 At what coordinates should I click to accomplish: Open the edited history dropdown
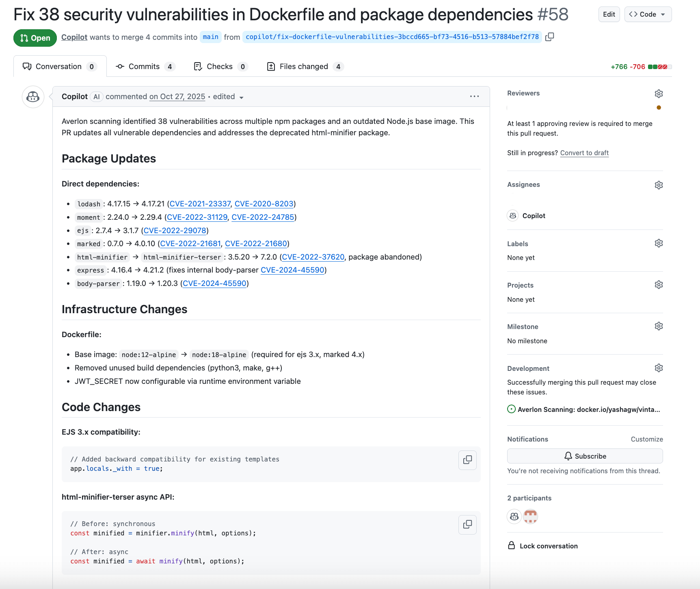pyautogui.click(x=242, y=97)
